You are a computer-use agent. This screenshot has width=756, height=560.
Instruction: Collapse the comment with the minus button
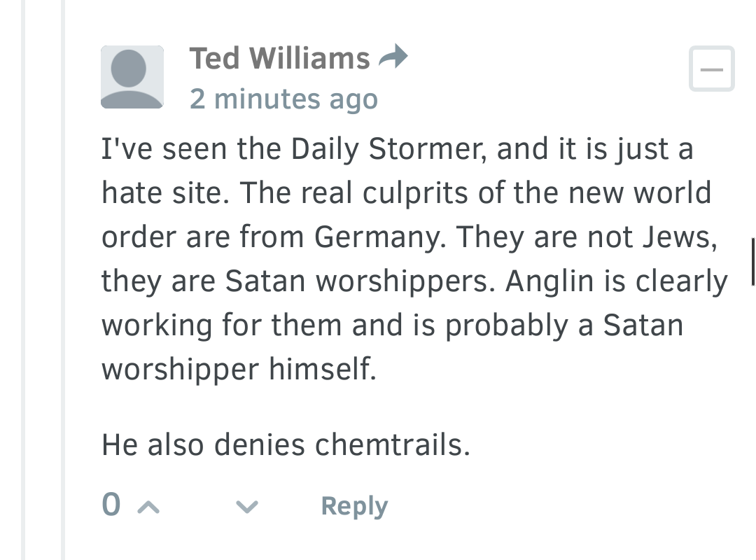click(x=712, y=69)
